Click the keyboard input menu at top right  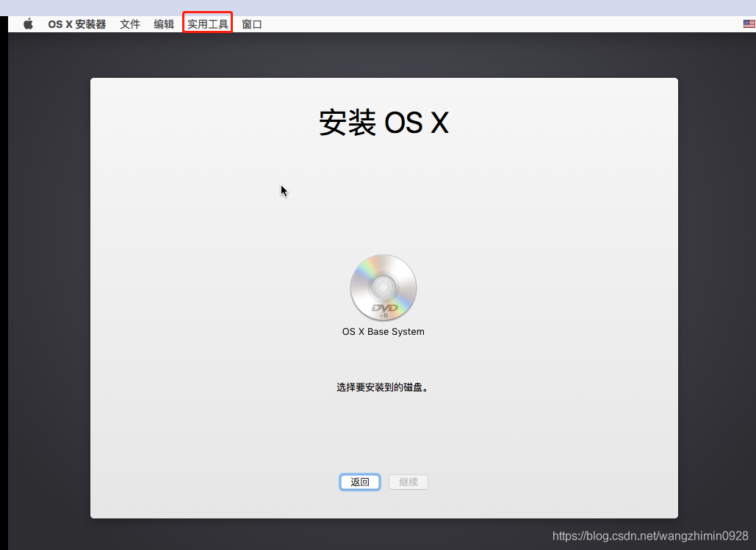[x=749, y=23]
